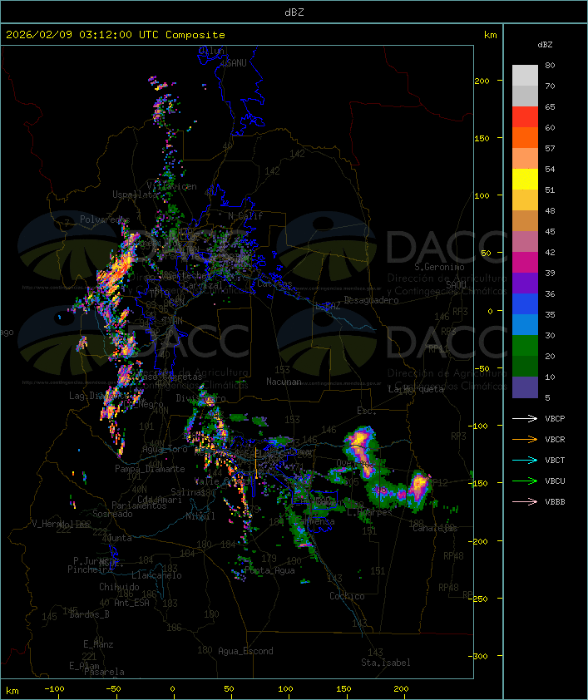Viewport: 588px width, 700px height.
Task: Select the light orange 54–57 dBZ swatch
Action: 525,159
